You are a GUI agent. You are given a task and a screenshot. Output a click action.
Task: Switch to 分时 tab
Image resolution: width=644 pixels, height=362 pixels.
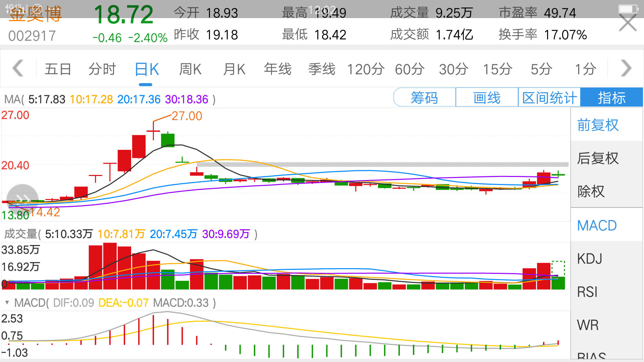(x=102, y=69)
